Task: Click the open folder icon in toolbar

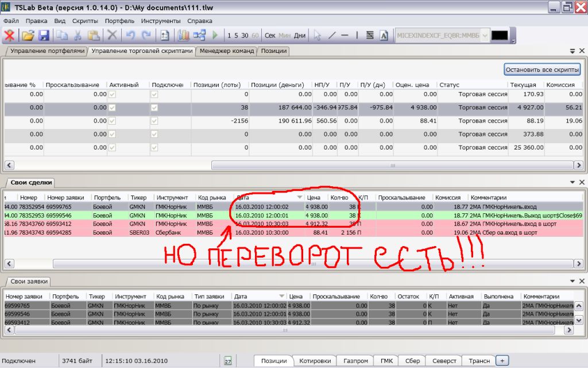Action: (28, 36)
